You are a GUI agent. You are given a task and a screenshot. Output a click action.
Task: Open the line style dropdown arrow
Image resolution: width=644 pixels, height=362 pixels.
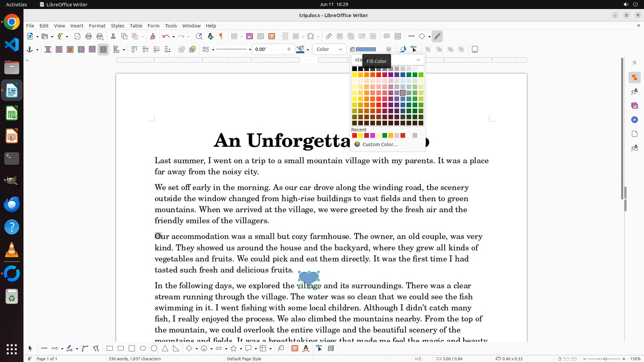coord(250,50)
